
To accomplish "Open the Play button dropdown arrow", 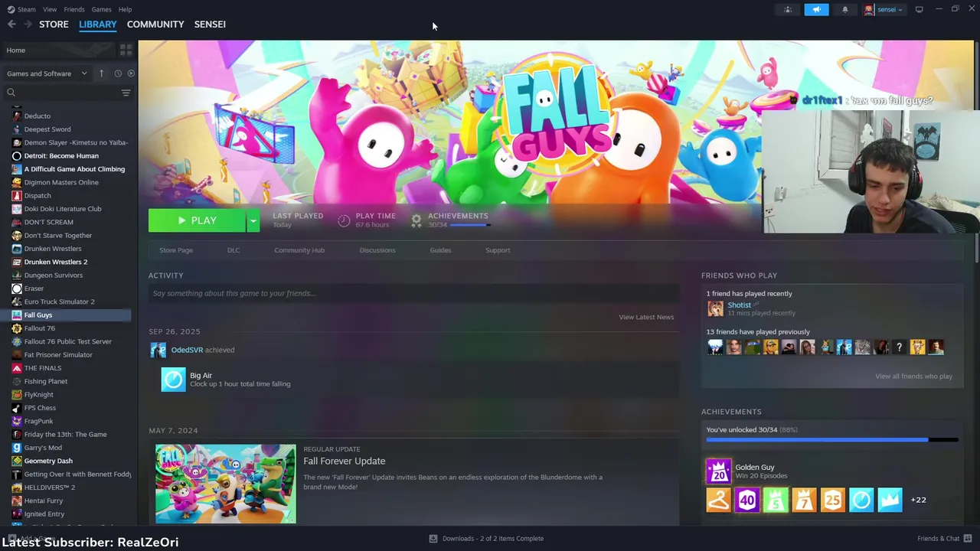I will coord(253,220).
